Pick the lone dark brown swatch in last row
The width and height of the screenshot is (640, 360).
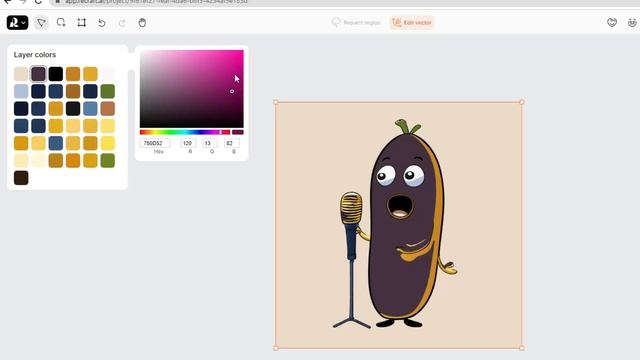(21, 178)
